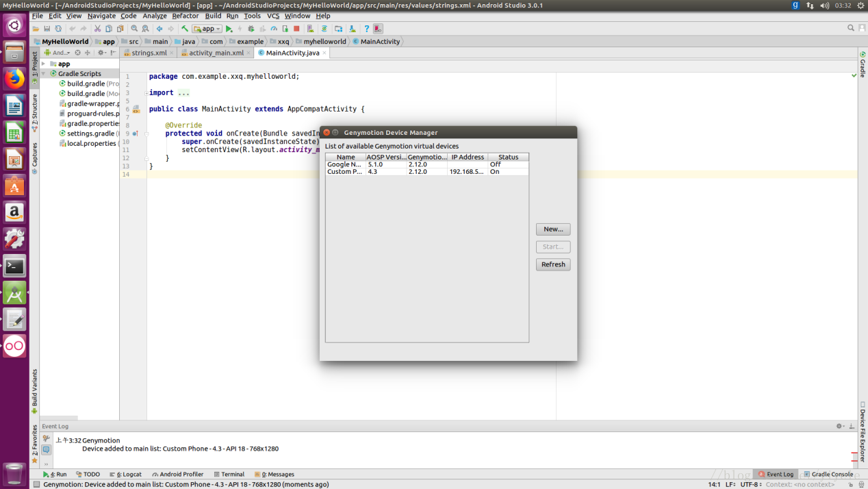This screenshot has width=868, height=489.
Task: Expand the app module tree node
Action: click(x=44, y=64)
